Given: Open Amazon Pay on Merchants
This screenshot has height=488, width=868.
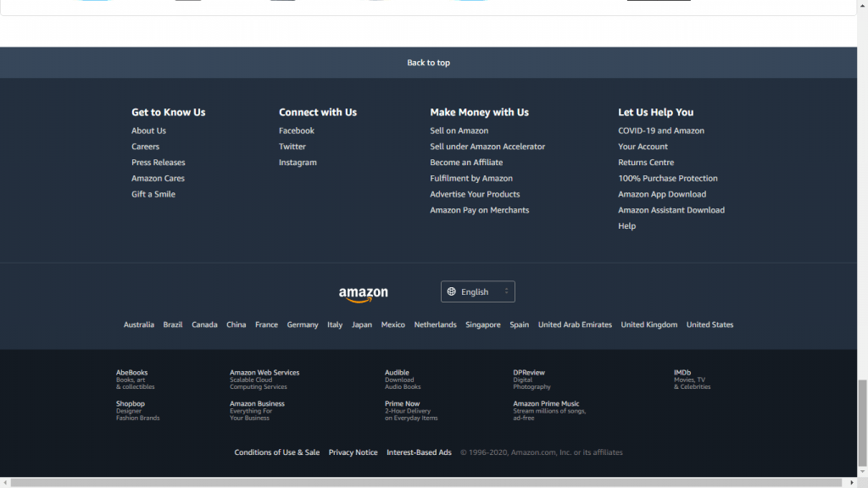Looking at the screenshot, I should 480,210.
